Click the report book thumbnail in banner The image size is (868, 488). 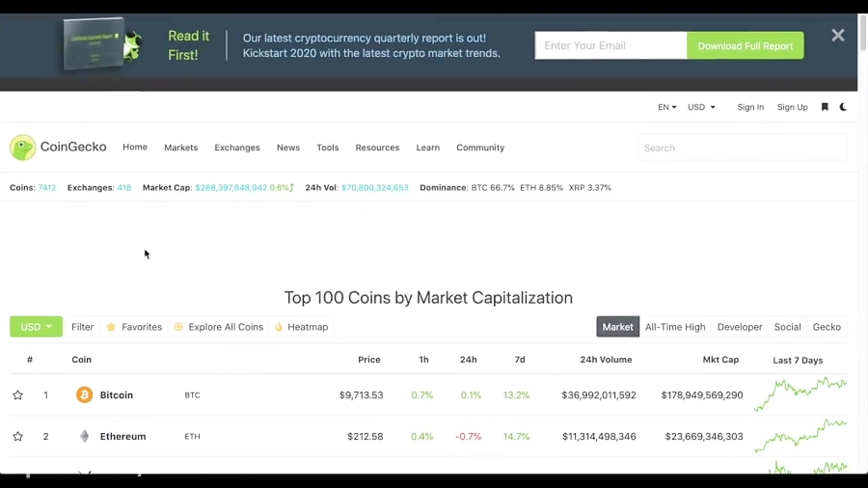(x=95, y=43)
